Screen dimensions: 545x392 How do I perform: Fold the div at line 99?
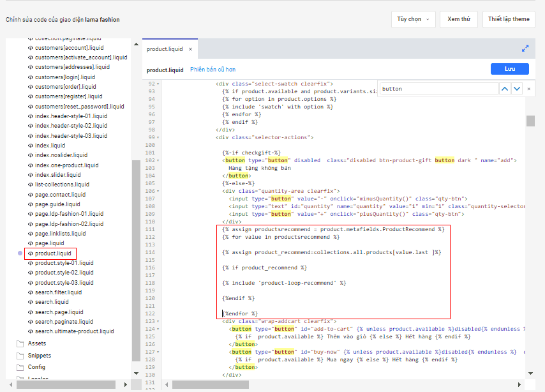(x=158, y=137)
